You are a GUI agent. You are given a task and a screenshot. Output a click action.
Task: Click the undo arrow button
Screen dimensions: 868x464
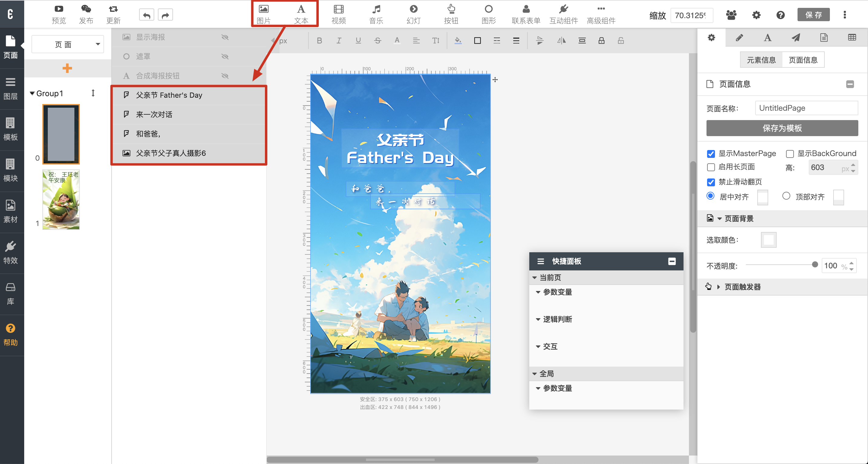pyautogui.click(x=147, y=15)
